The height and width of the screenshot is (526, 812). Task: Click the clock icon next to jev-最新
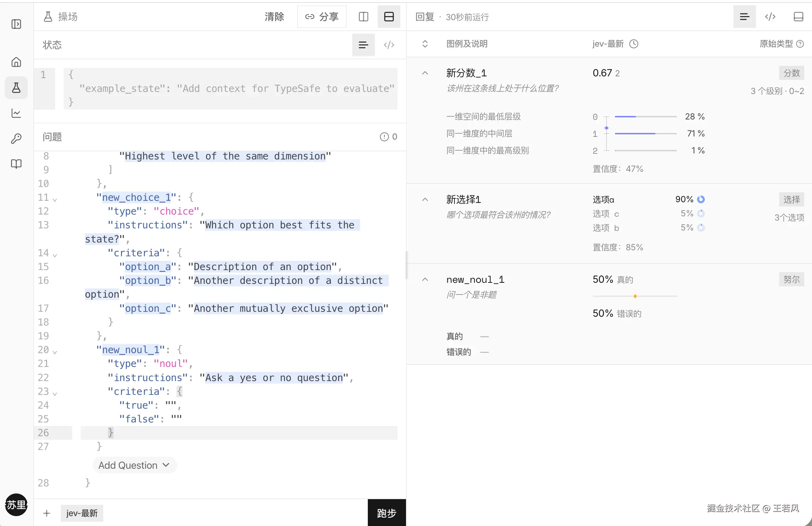point(634,44)
